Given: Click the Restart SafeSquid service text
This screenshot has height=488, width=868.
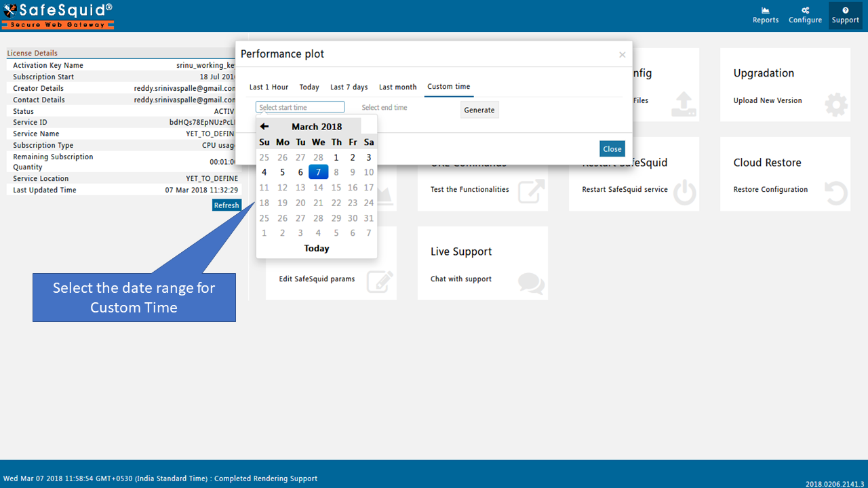Looking at the screenshot, I should pos(625,189).
